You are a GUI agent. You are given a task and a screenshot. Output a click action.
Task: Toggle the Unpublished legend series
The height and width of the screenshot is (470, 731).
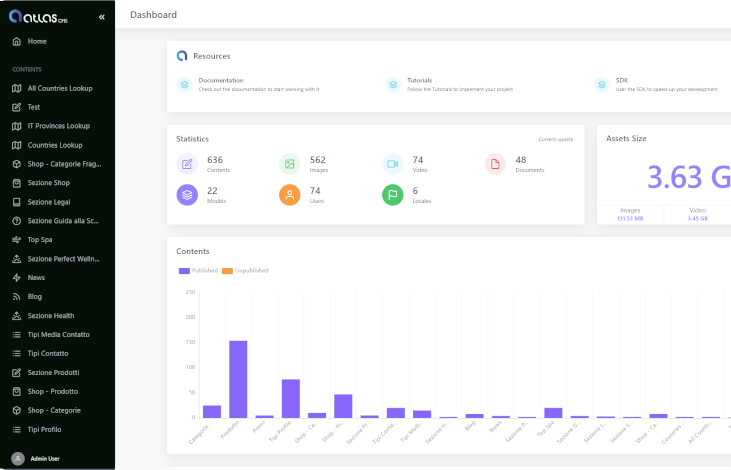(244, 271)
